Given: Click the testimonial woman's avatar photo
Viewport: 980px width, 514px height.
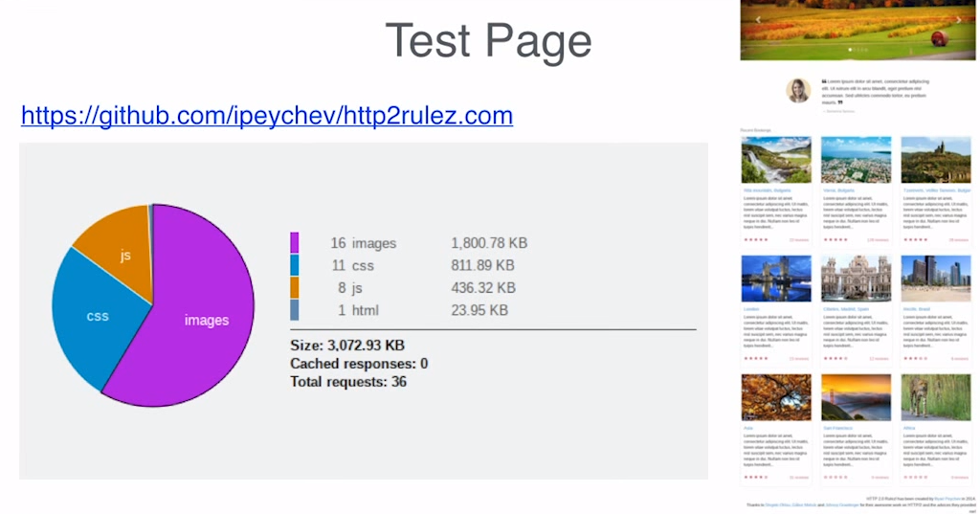Looking at the screenshot, I should click(798, 91).
